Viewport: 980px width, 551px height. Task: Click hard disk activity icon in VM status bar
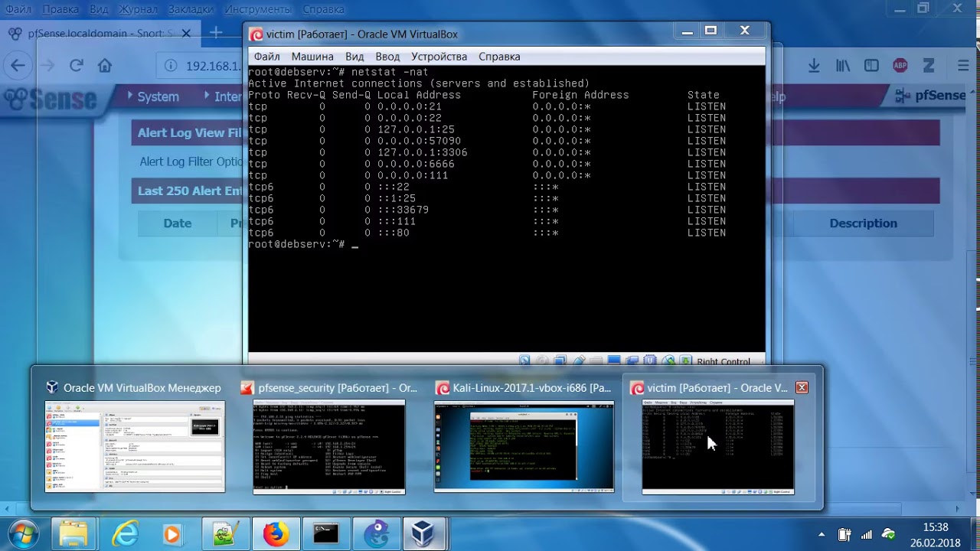pos(524,361)
